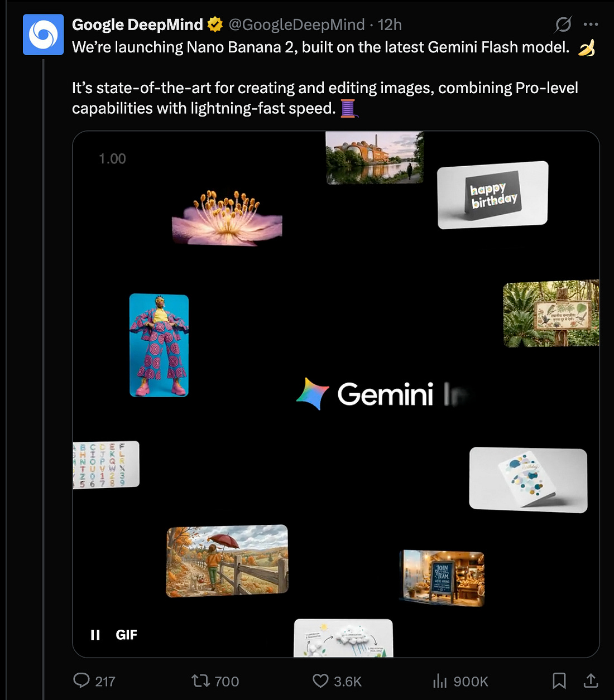Open the Google DeepMind profile avatar

click(x=43, y=35)
